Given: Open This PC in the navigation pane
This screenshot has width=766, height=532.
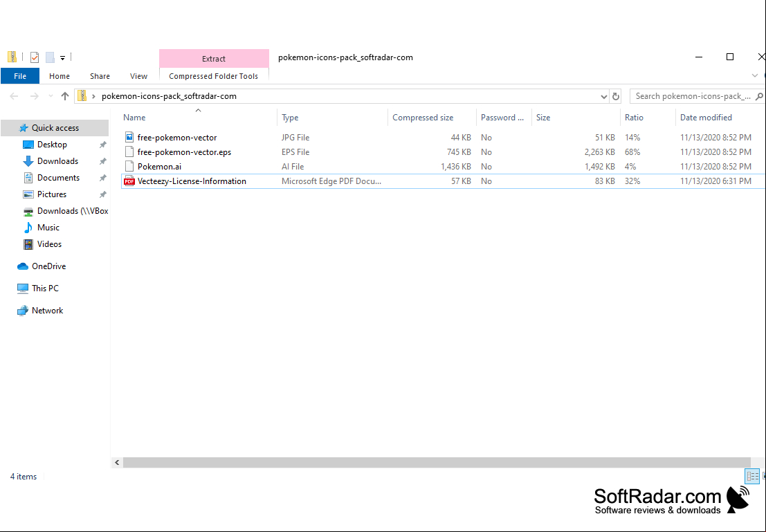Looking at the screenshot, I should [x=45, y=288].
